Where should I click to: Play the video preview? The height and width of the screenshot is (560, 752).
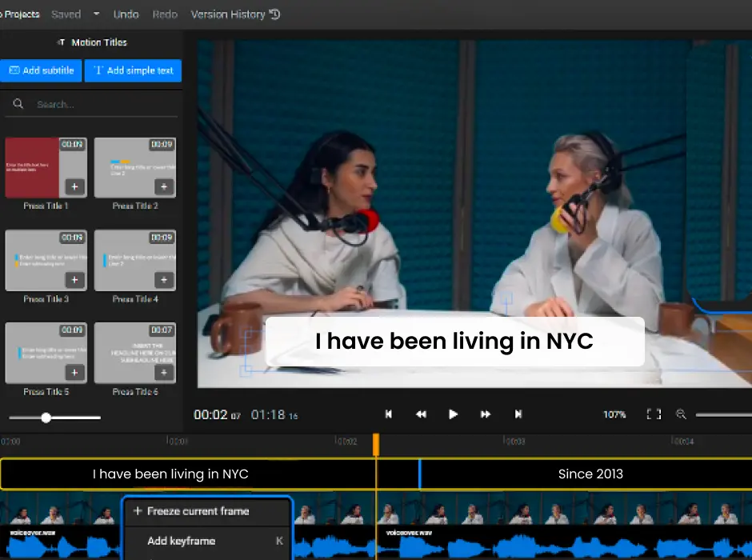[x=453, y=414]
